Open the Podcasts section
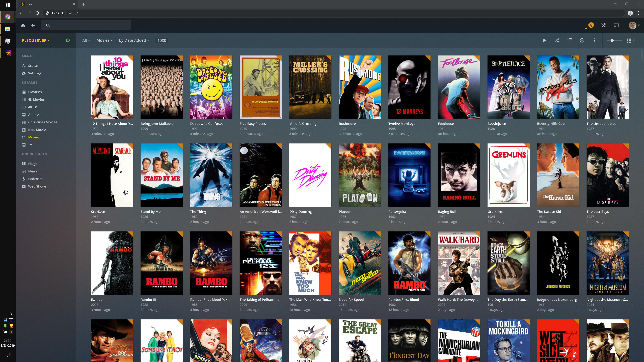 click(x=35, y=179)
